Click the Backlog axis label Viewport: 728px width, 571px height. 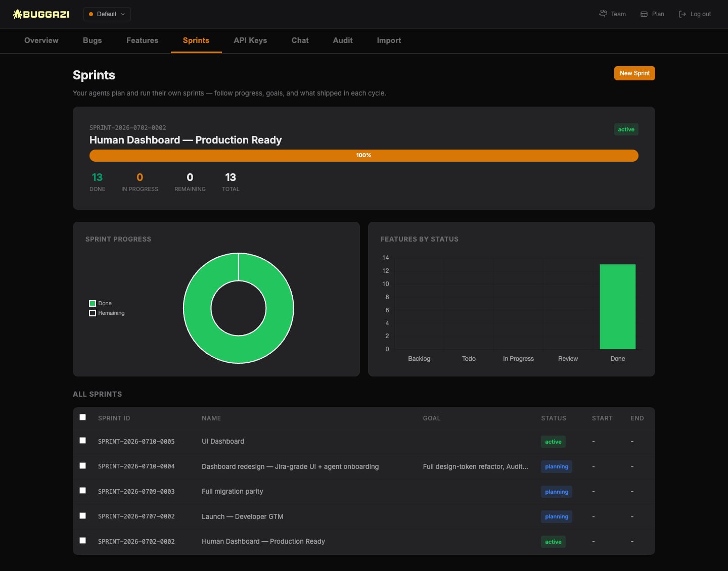pyautogui.click(x=419, y=359)
